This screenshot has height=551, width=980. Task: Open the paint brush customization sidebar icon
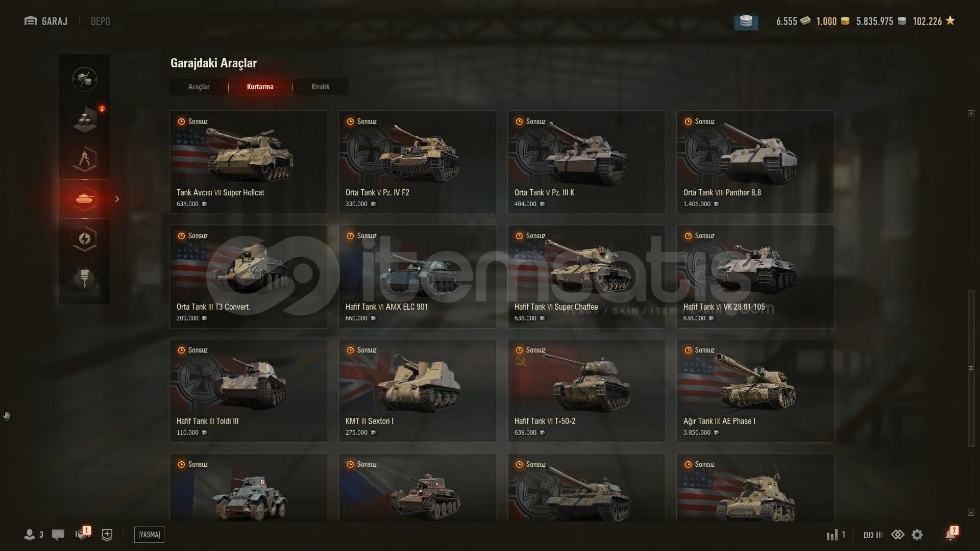tap(85, 278)
